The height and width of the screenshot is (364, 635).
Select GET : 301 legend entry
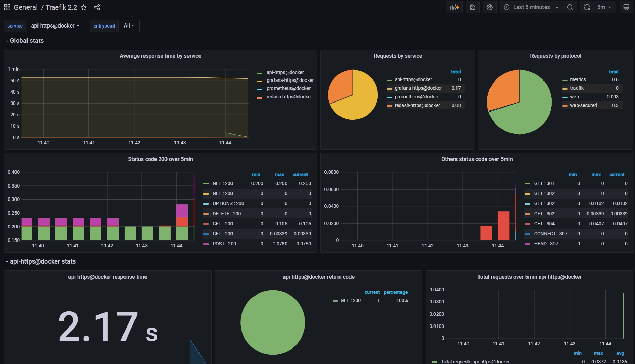pyautogui.click(x=544, y=183)
